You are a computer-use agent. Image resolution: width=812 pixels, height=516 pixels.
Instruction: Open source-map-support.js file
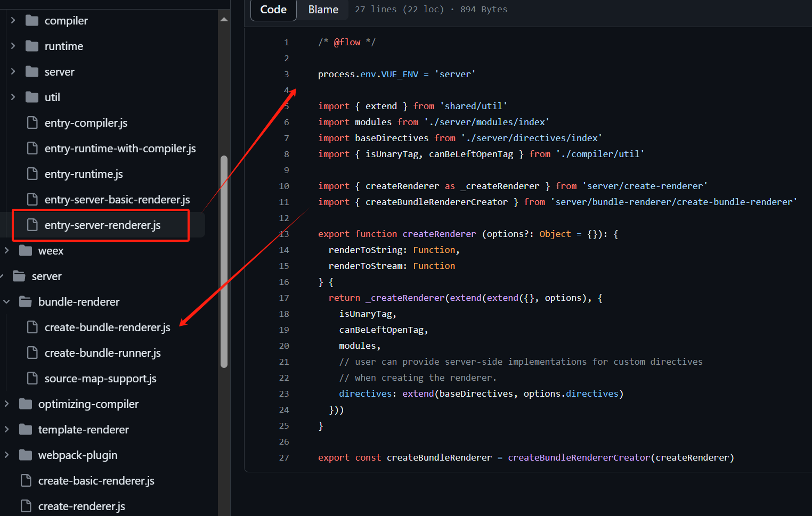click(x=100, y=379)
